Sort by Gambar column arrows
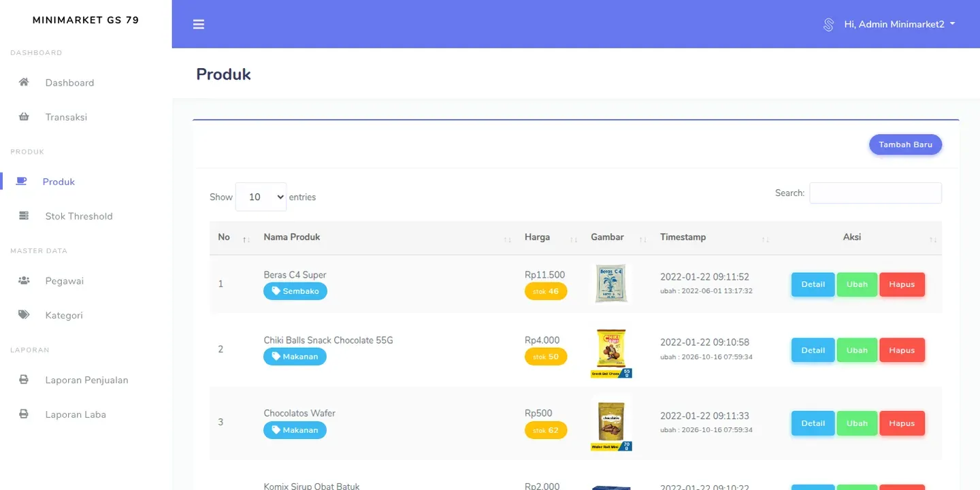Image resolution: width=980 pixels, height=490 pixels. click(643, 240)
